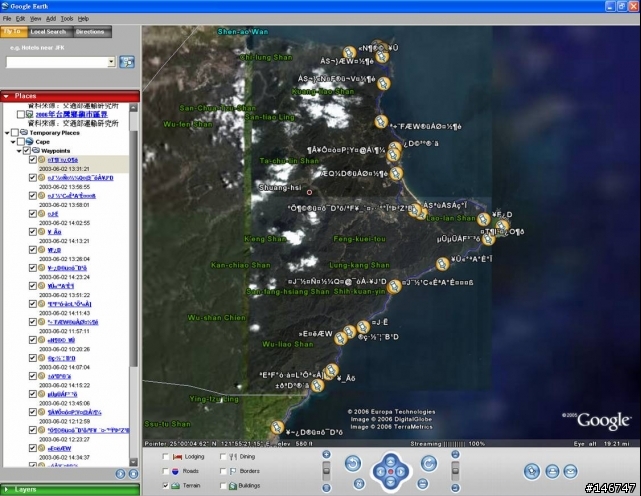Add a placemark with the pushpin button
Image resolution: width=641 pixels, height=496 pixels.
pos(532,471)
